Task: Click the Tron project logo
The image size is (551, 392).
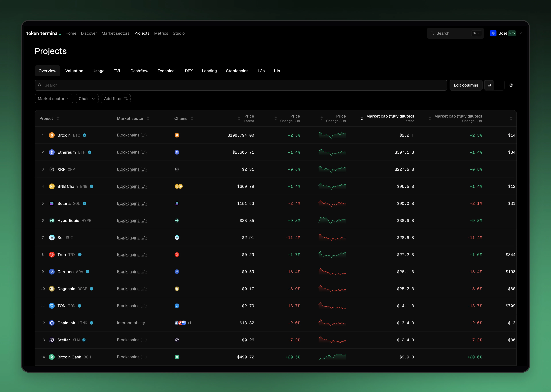Action: (52, 255)
